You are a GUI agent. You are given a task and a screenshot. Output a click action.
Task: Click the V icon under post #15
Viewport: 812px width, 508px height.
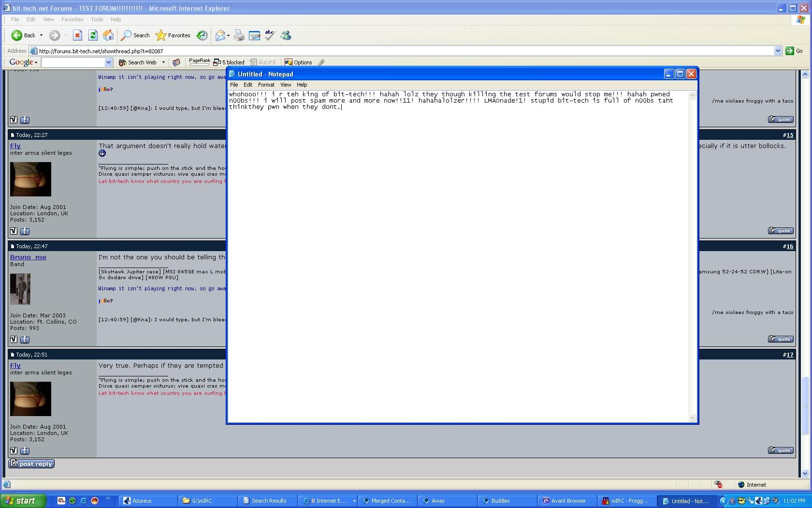(x=14, y=231)
